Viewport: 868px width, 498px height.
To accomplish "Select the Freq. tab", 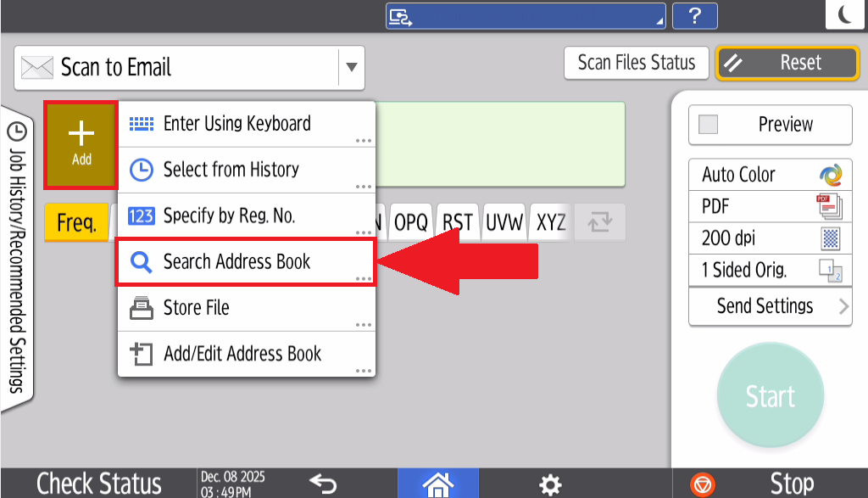I will 76,222.
